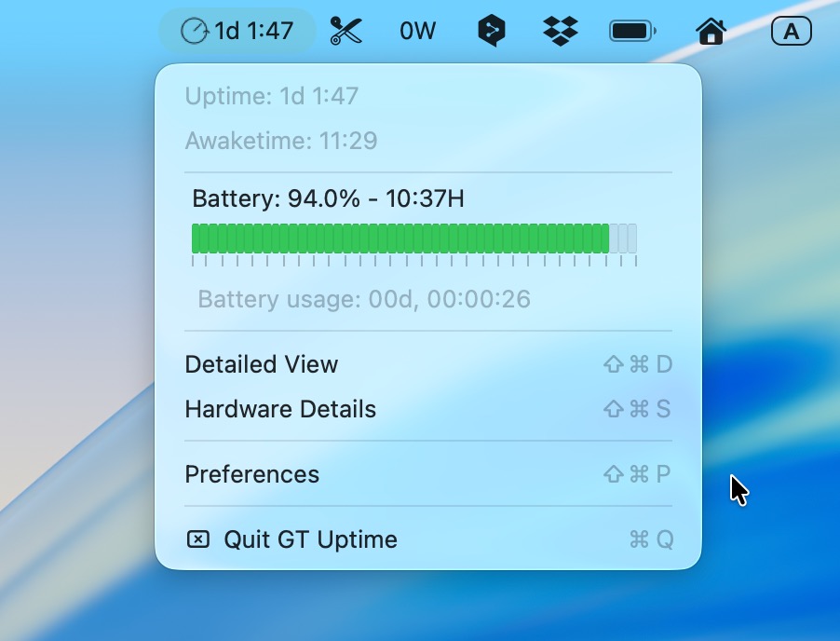This screenshot has height=641, width=840.
Task: Click the Battery: 94.0% - 10:37H label
Action: [x=328, y=198]
